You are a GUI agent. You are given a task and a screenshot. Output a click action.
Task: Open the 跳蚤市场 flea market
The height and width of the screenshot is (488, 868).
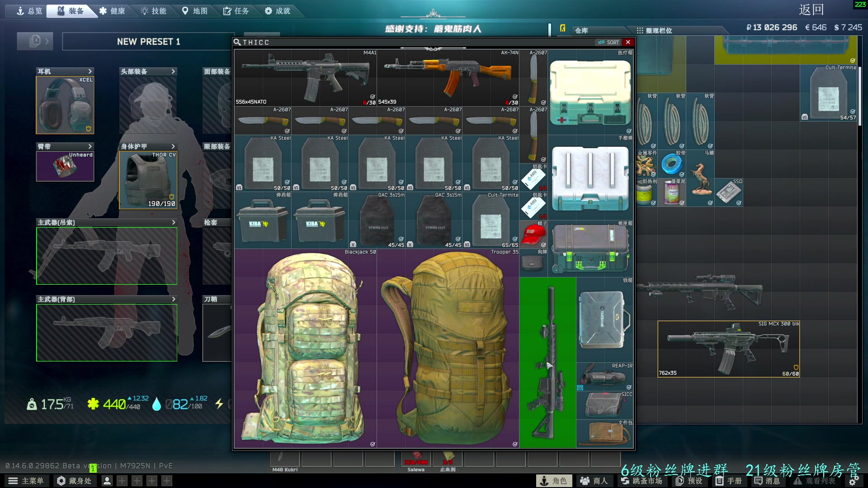click(x=642, y=481)
